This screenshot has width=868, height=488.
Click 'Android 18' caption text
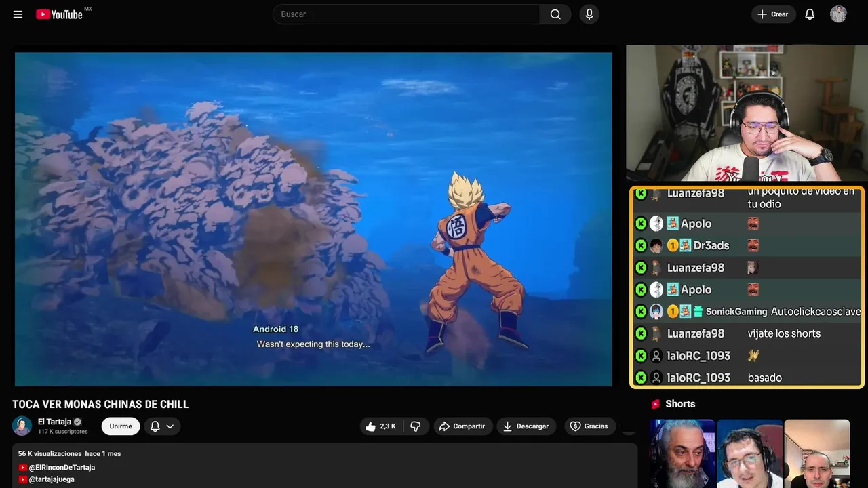275,329
